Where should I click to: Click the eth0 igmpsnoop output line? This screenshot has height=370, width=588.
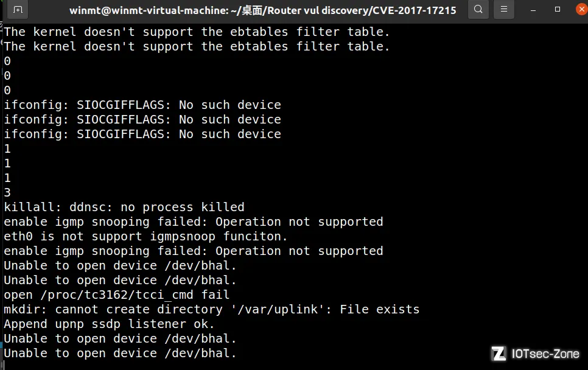coord(145,236)
